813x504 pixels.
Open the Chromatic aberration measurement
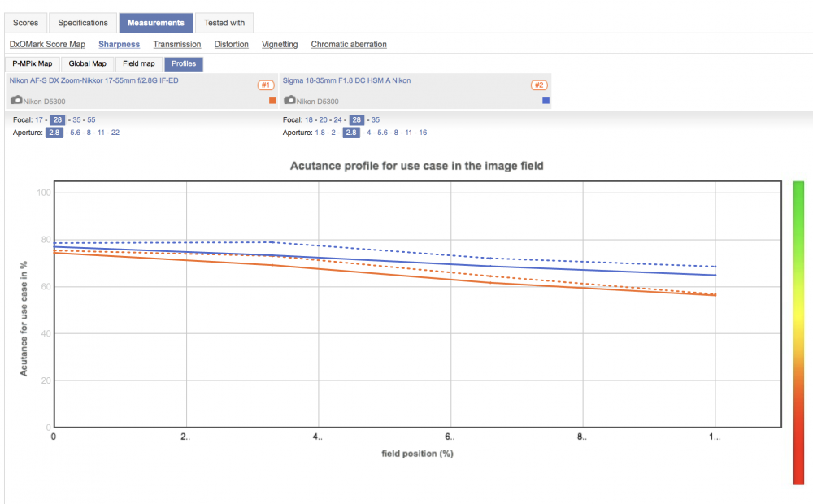pos(349,45)
